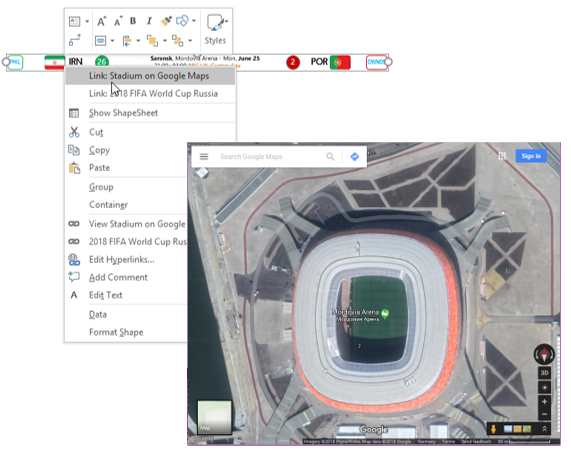Click the red 2 circle near POR
The height and width of the screenshot is (461, 571).
click(293, 62)
